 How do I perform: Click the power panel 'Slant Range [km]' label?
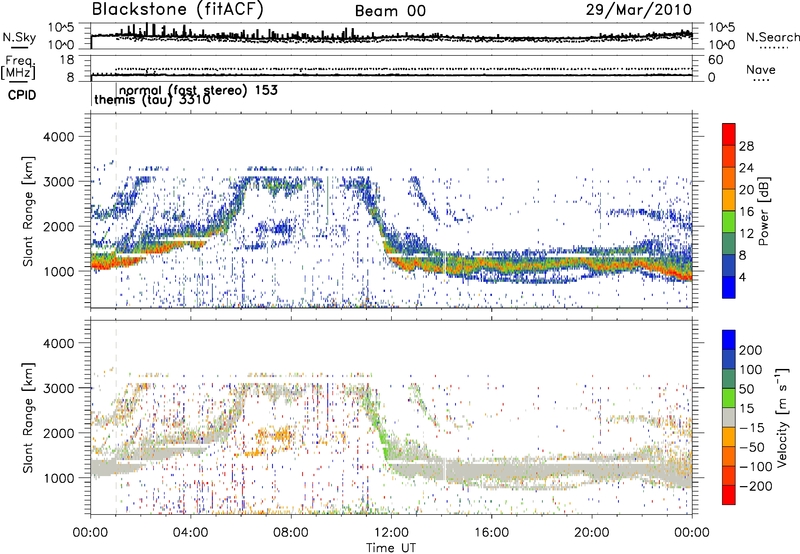point(29,211)
